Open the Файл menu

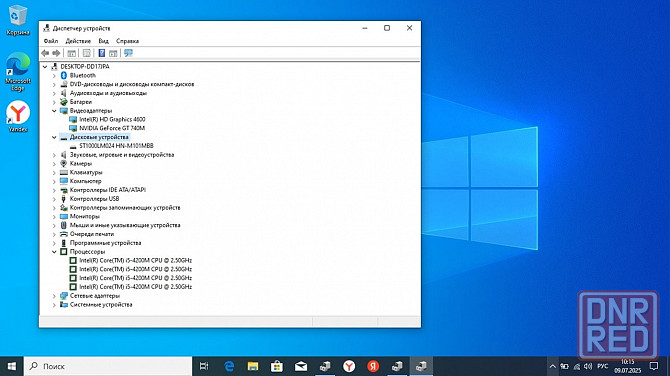pyautogui.click(x=51, y=41)
